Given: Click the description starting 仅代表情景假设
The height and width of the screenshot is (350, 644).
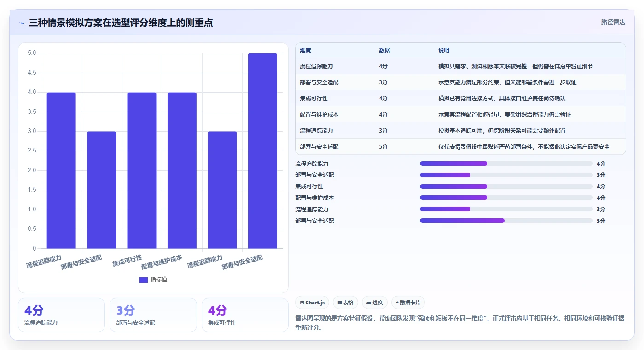Looking at the screenshot, I should [524, 147].
